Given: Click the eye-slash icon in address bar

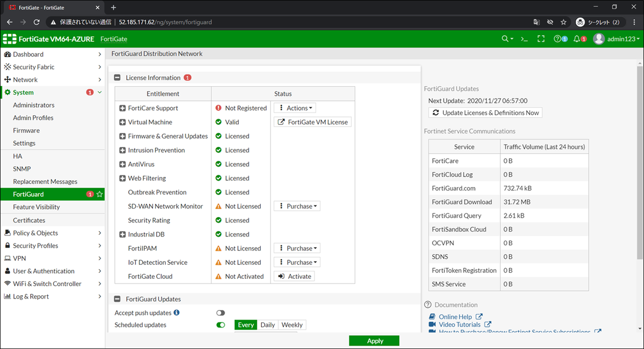Looking at the screenshot, I should tap(550, 22).
